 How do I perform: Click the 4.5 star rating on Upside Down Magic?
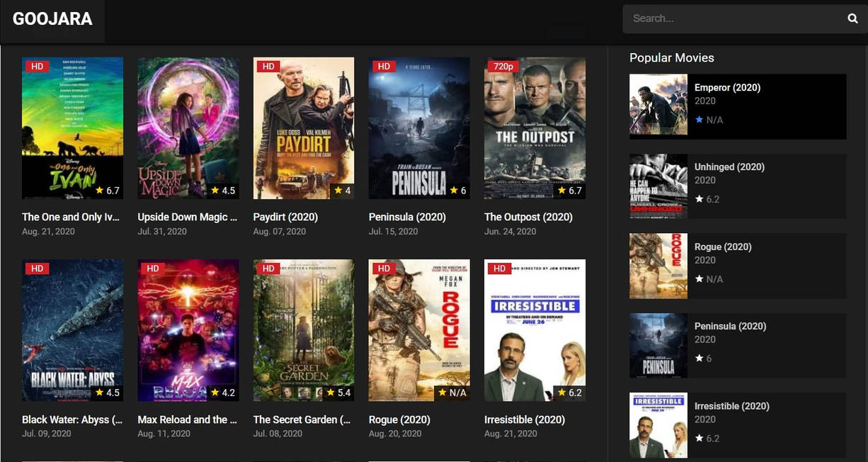pyautogui.click(x=223, y=191)
